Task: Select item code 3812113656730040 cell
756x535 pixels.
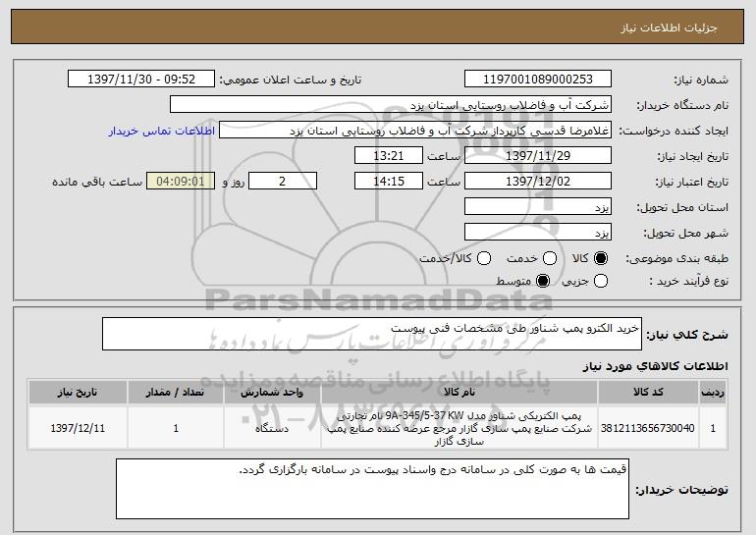Action: pos(648,428)
